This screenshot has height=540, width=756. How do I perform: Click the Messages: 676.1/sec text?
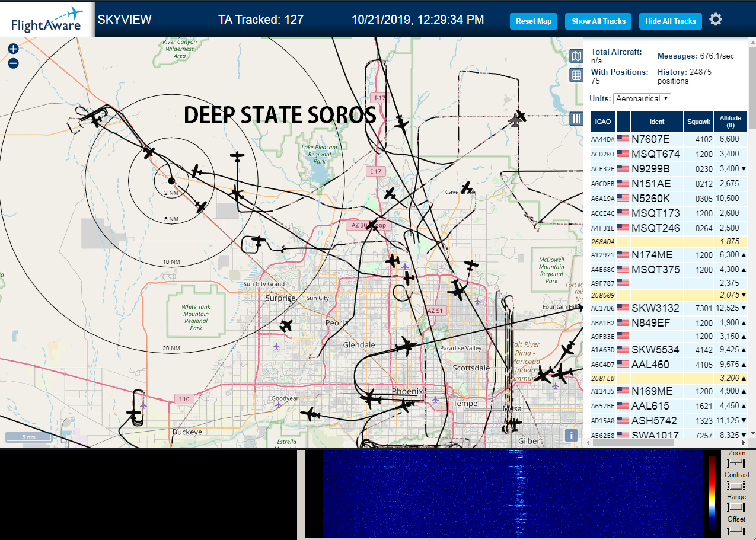(x=696, y=56)
